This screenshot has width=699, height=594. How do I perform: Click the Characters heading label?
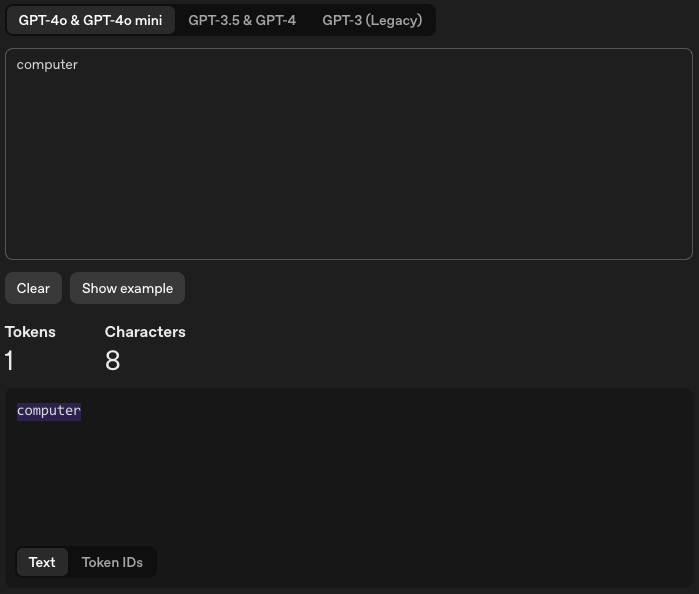coord(145,332)
